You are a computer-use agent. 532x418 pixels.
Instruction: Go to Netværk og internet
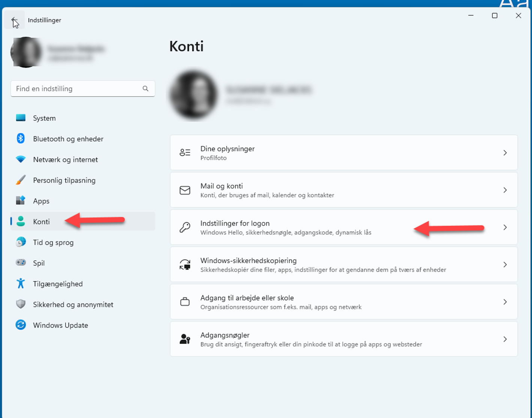83,159
